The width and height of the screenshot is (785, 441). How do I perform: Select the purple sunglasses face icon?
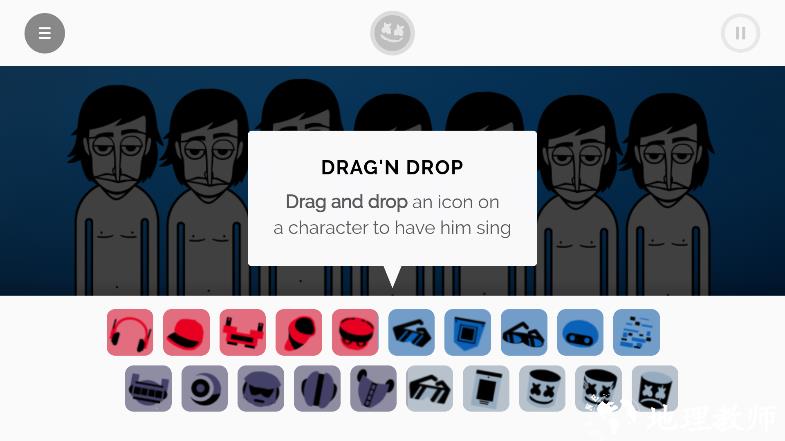[x=261, y=388]
